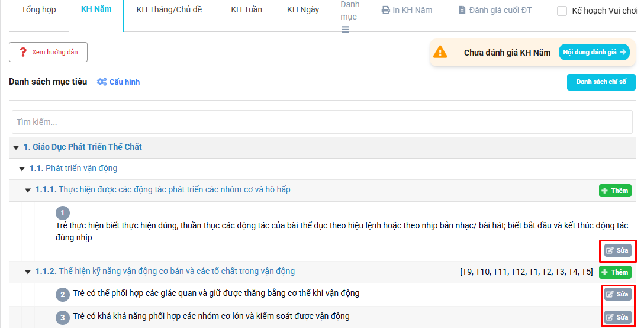
Task: Click the Chưa đánh giá KH Năm notice
Action: click(507, 53)
